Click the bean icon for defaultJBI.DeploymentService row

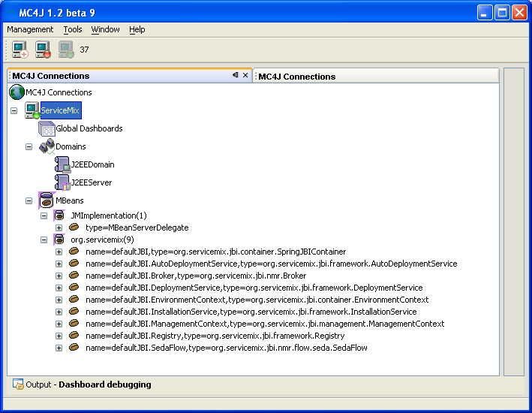tap(74, 287)
